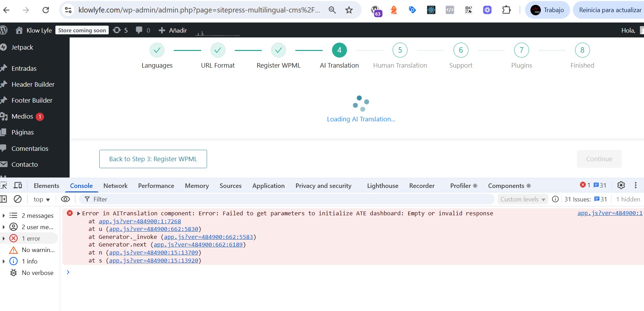This screenshot has height=311, width=644.
Task: Click the browser reload icon
Action: click(x=46, y=10)
